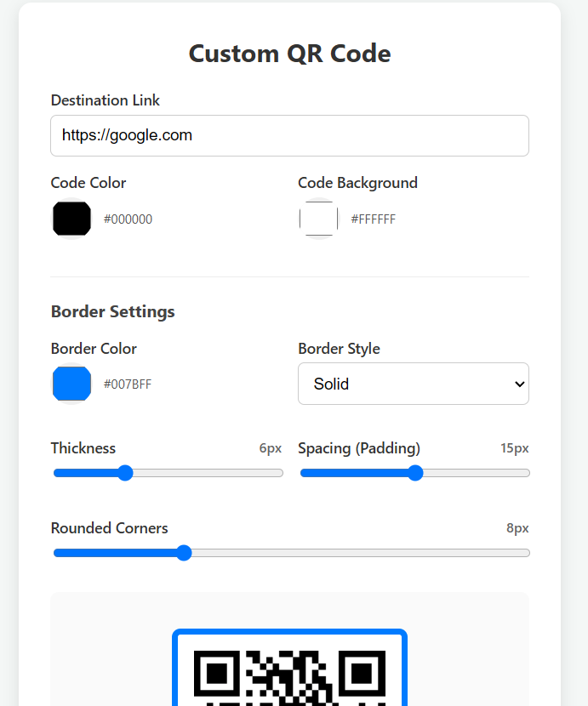Click the Custom QR Code heading
This screenshot has width=588, height=706.
[289, 54]
